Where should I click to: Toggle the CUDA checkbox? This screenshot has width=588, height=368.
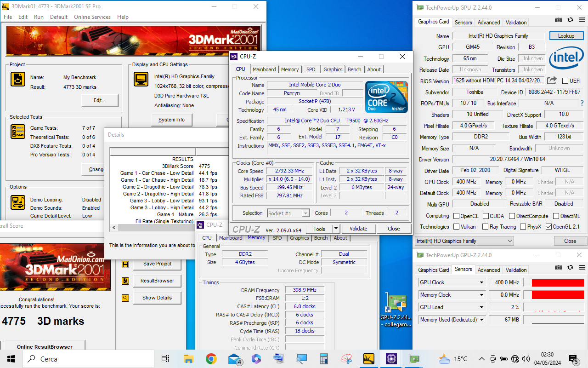486,216
